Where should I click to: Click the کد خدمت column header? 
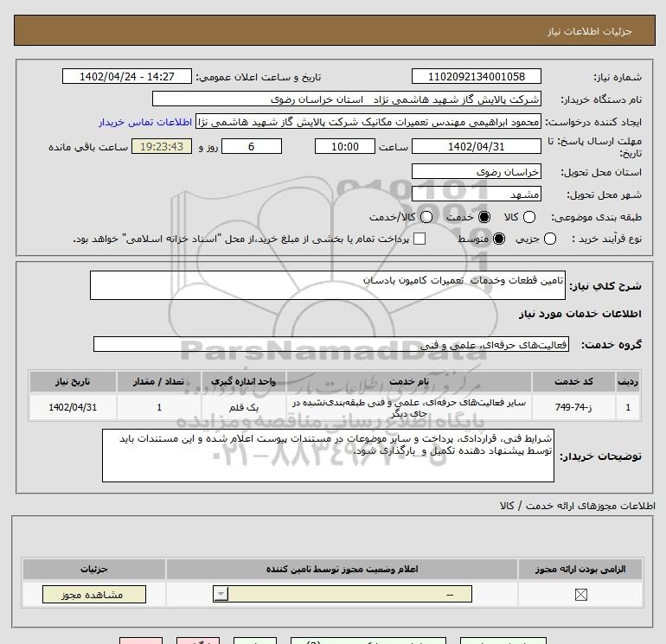click(x=573, y=381)
